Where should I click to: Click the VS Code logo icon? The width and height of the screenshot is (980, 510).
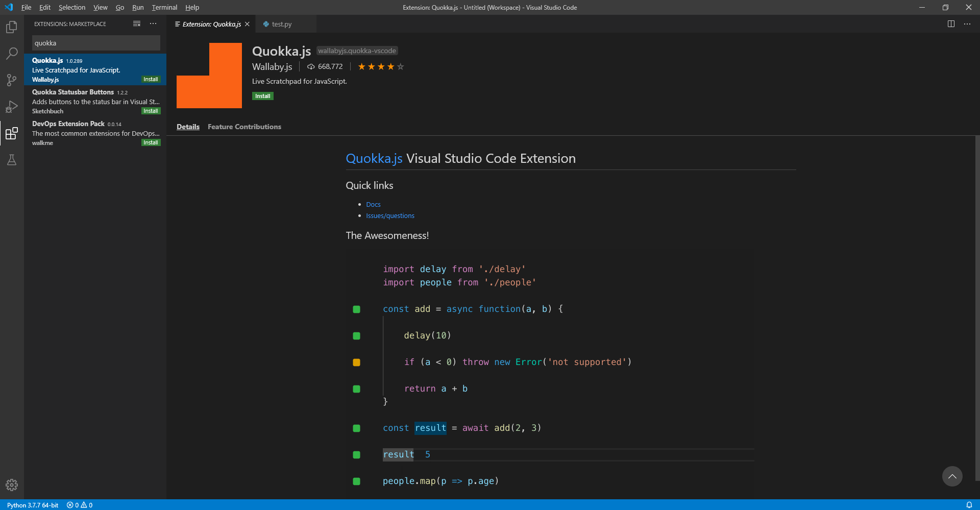tap(9, 7)
